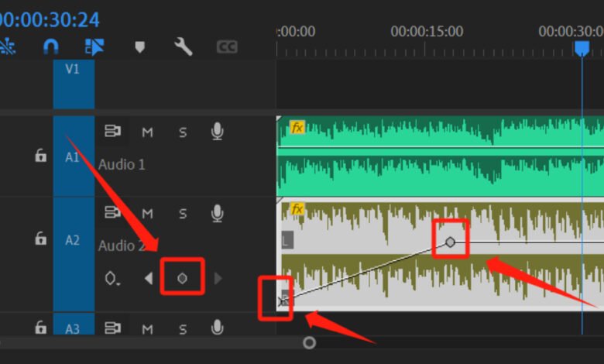
Task: Solo Audio 1 track
Action: pos(183,133)
